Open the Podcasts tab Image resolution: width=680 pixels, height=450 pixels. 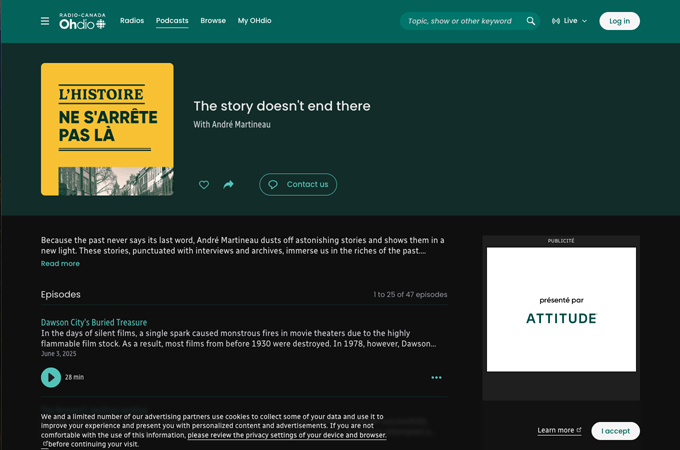(172, 20)
